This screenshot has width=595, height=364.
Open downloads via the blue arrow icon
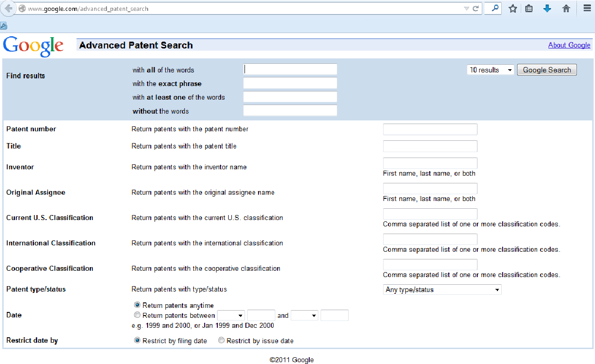click(x=547, y=9)
